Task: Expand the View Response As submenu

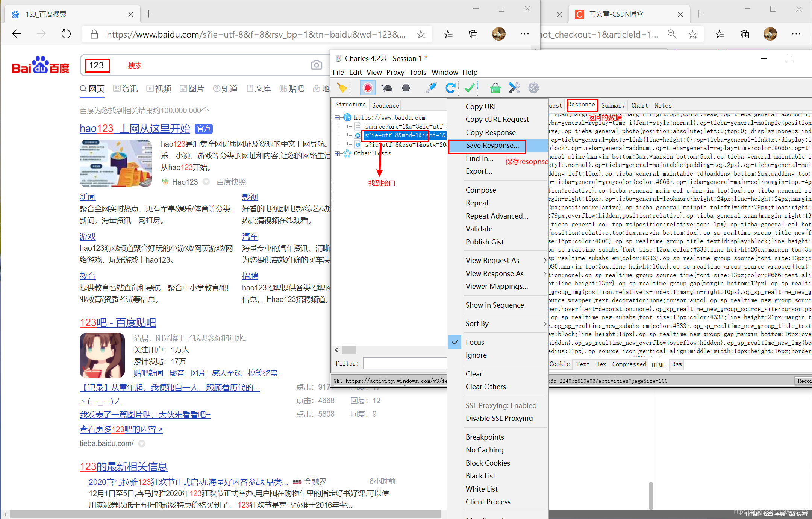Action: [498, 273]
